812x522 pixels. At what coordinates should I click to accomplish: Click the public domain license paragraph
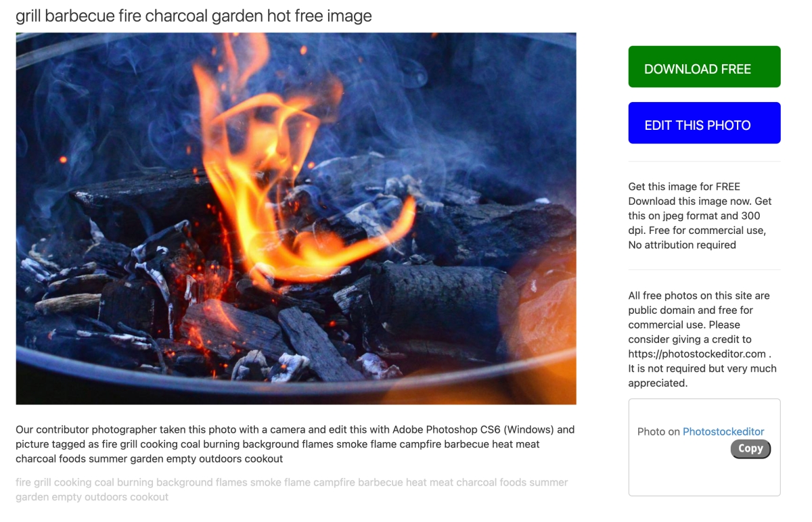click(702, 339)
